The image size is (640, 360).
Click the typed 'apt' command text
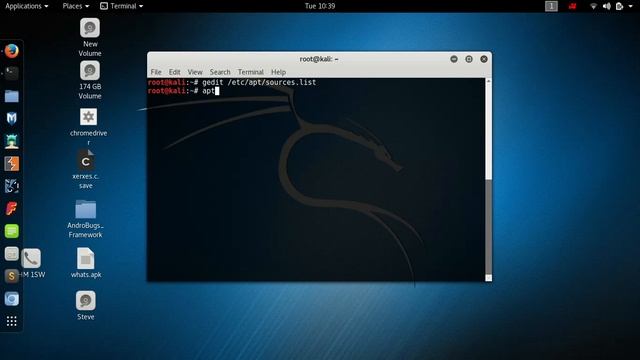(208, 91)
